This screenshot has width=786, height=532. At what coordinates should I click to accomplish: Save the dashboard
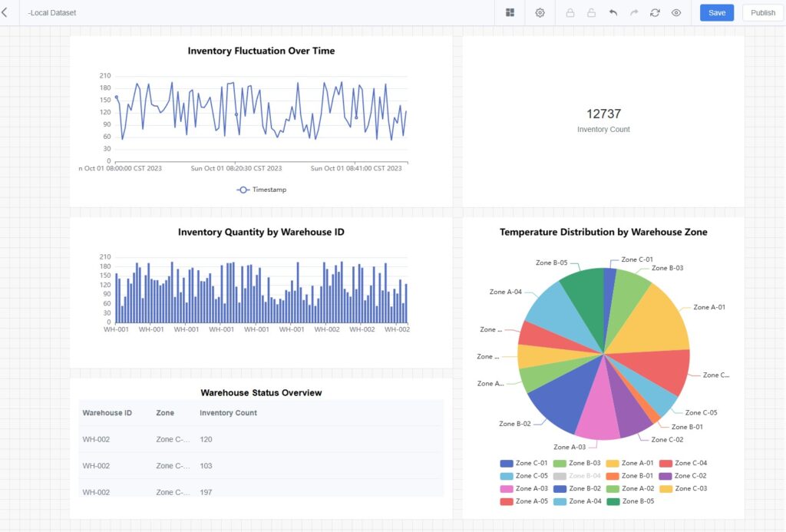pyautogui.click(x=716, y=12)
